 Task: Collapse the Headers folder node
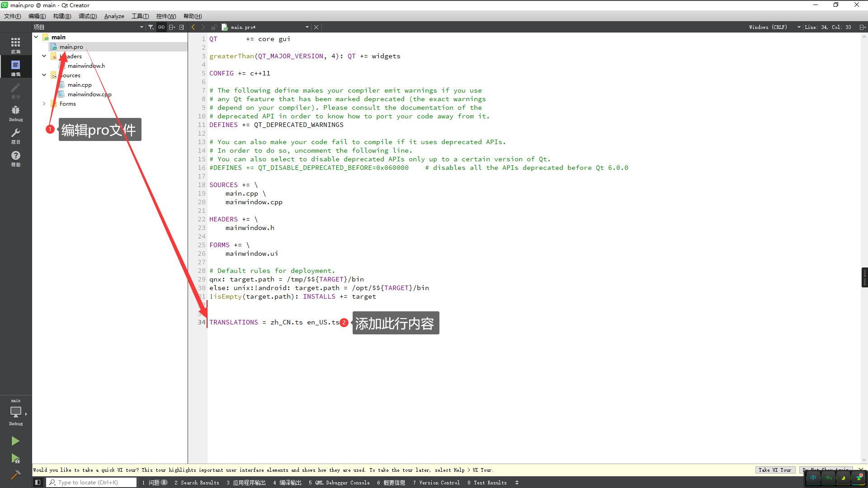[44, 56]
